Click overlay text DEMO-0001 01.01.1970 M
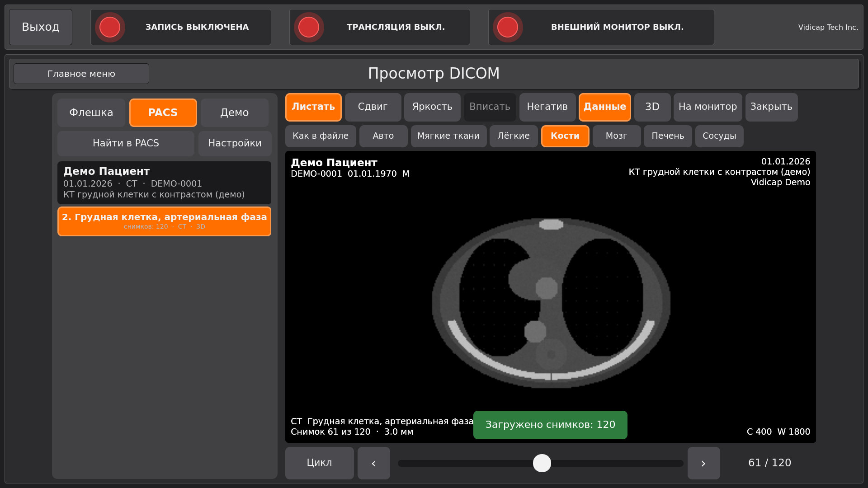Image resolution: width=868 pixels, height=488 pixels. 350,174
